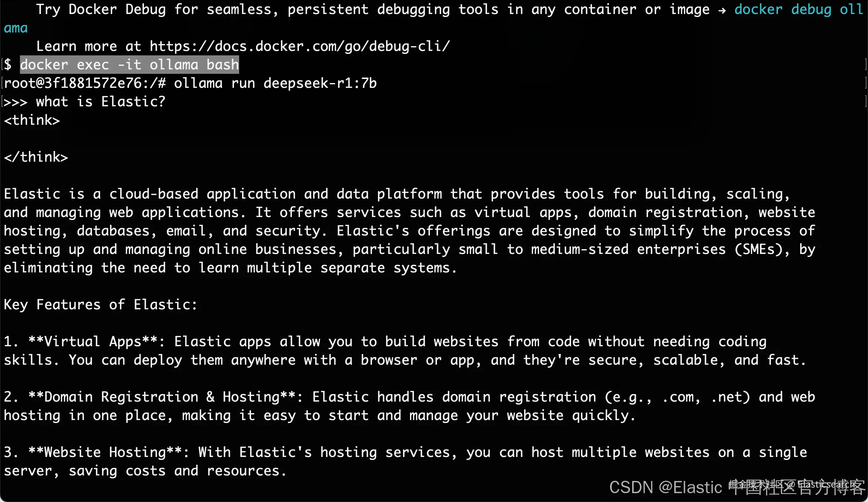Click the 'Key Features of Elastic:' heading
Image resolution: width=868 pixels, height=502 pixels.
(x=101, y=305)
